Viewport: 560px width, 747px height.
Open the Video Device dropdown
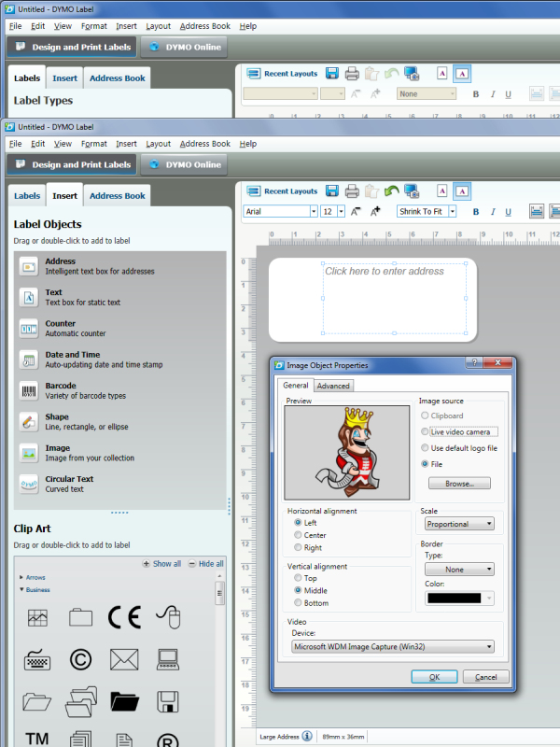click(x=392, y=646)
